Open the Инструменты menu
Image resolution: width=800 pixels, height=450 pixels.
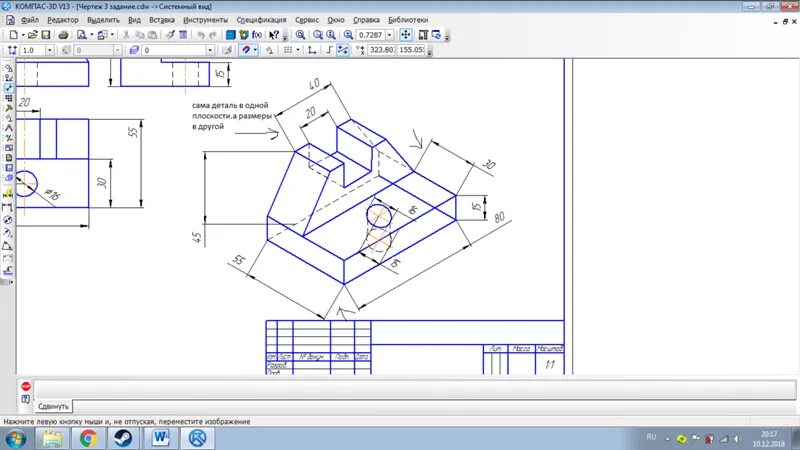pos(205,20)
